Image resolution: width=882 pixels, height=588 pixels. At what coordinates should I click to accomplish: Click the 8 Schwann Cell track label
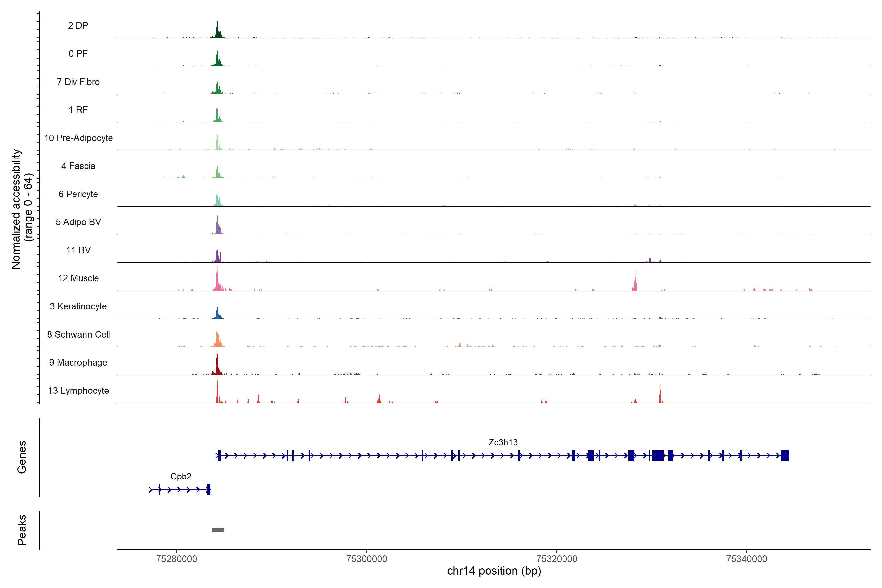(x=78, y=334)
